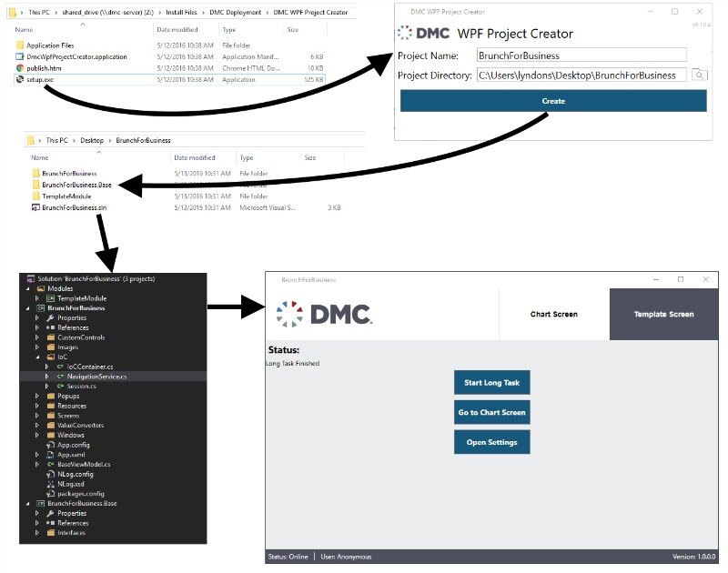The height and width of the screenshot is (573, 728).
Task: Select NavigationService.cs in Solution Explorer
Action: click(96, 377)
